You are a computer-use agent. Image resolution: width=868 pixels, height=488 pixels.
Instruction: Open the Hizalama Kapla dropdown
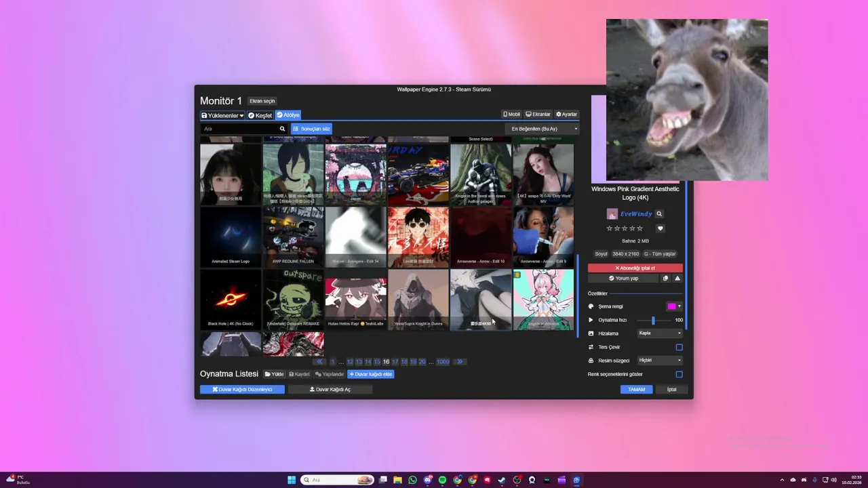(x=660, y=333)
